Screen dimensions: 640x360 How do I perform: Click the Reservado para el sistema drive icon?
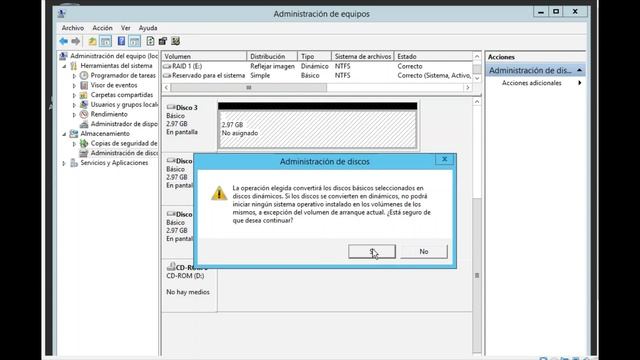167,76
